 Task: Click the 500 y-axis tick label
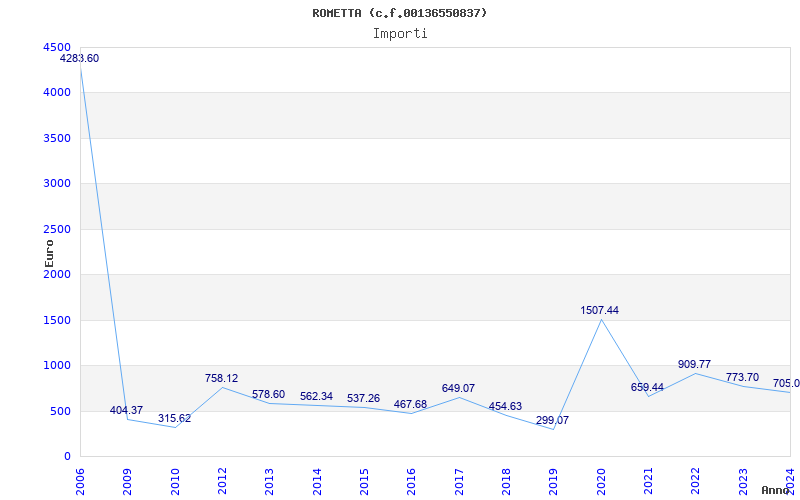(60, 411)
